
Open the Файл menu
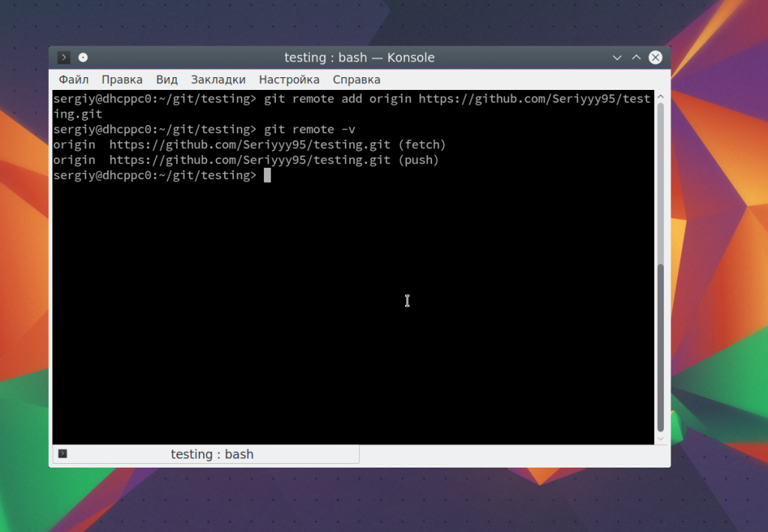73,79
